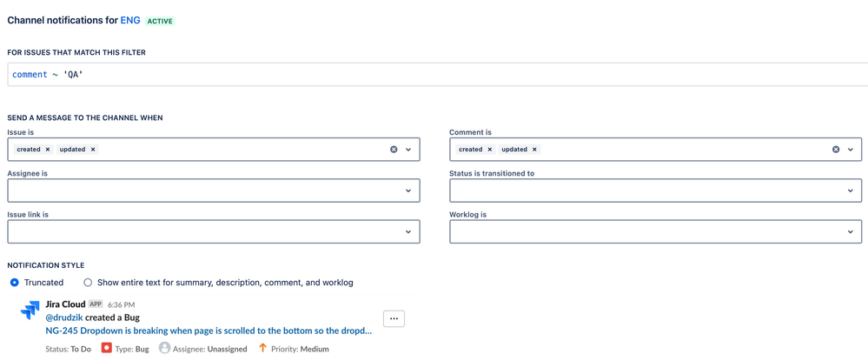The width and height of the screenshot is (868, 361).
Task: Open the three-dot message actions menu
Action: point(394,319)
